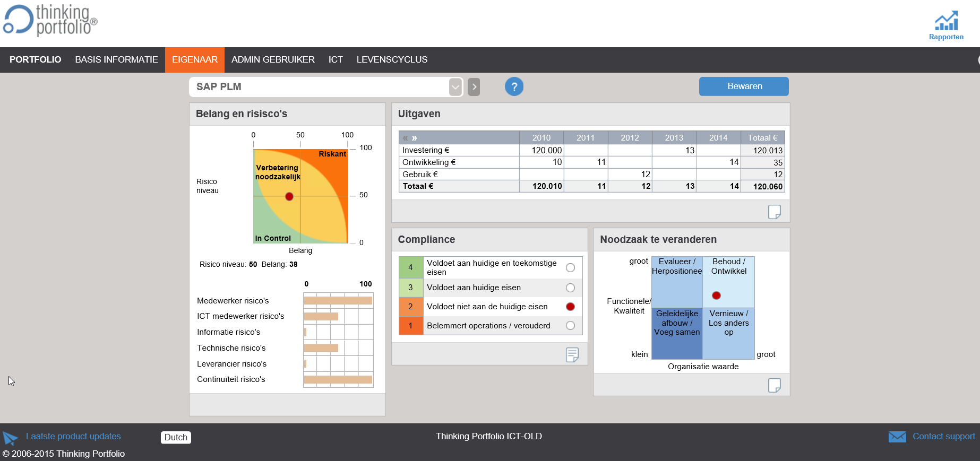Open the Dutch language selector
This screenshot has width=980, height=461.
(176, 437)
